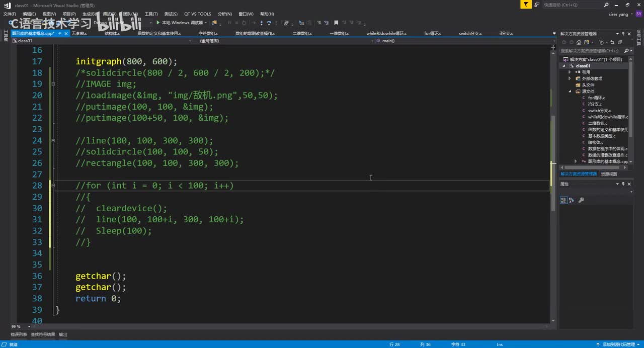Switch to the 结构体.c tab
This screenshot has height=348, width=644.
tap(112, 33)
